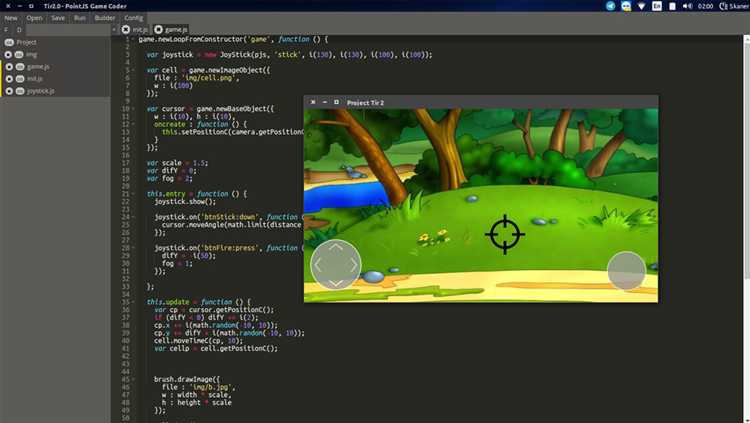Tap the virtual joystick pad in the game
The width and height of the screenshot is (750, 423).
335,264
